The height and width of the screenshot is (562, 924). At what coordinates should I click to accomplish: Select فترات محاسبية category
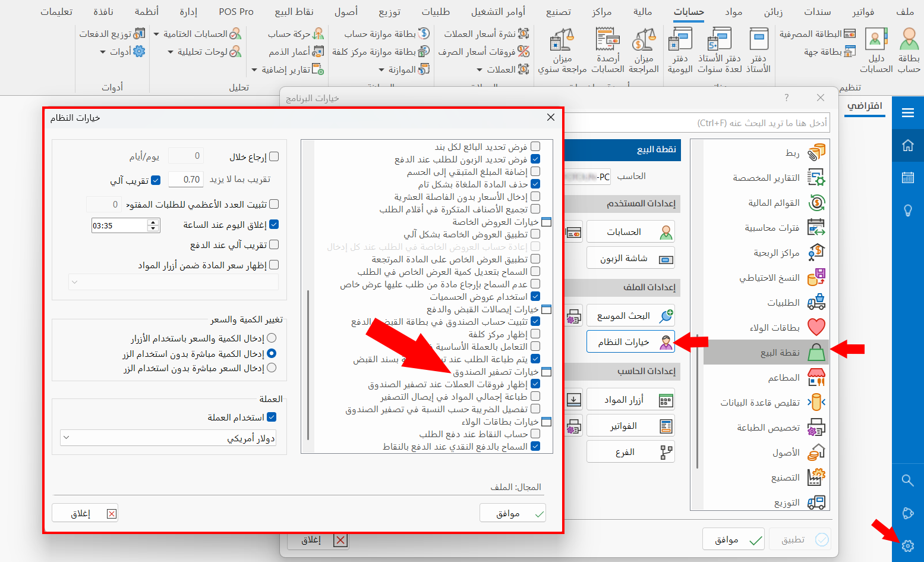(766, 228)
